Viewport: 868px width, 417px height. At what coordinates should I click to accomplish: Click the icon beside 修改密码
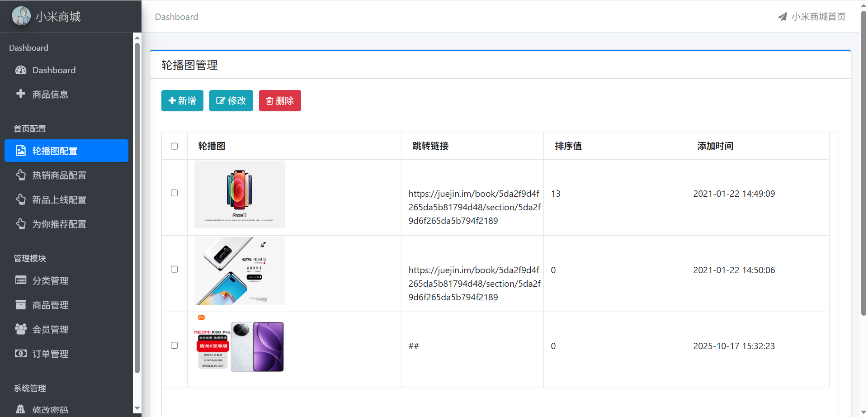[x=21, y=409]
